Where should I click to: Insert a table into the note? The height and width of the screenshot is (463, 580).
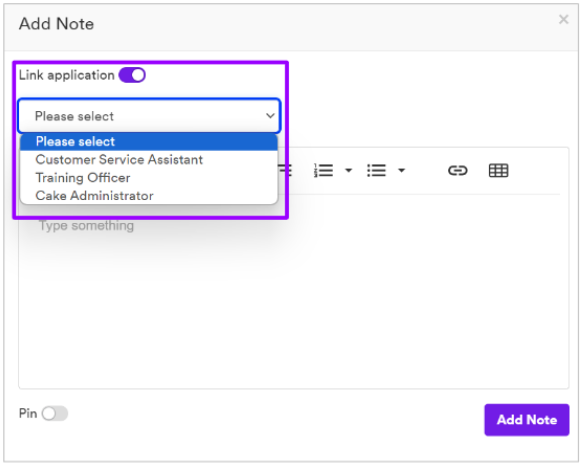coord(498,170)
